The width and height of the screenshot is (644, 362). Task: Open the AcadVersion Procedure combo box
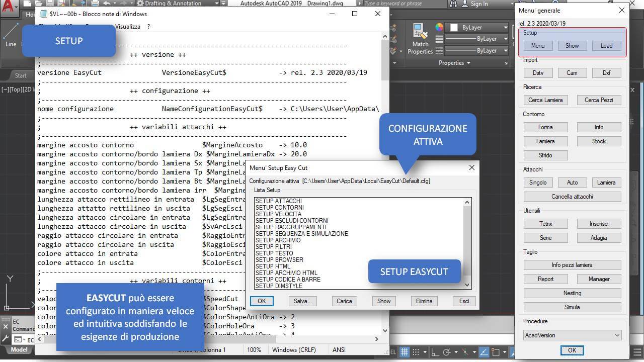(573, 335)
